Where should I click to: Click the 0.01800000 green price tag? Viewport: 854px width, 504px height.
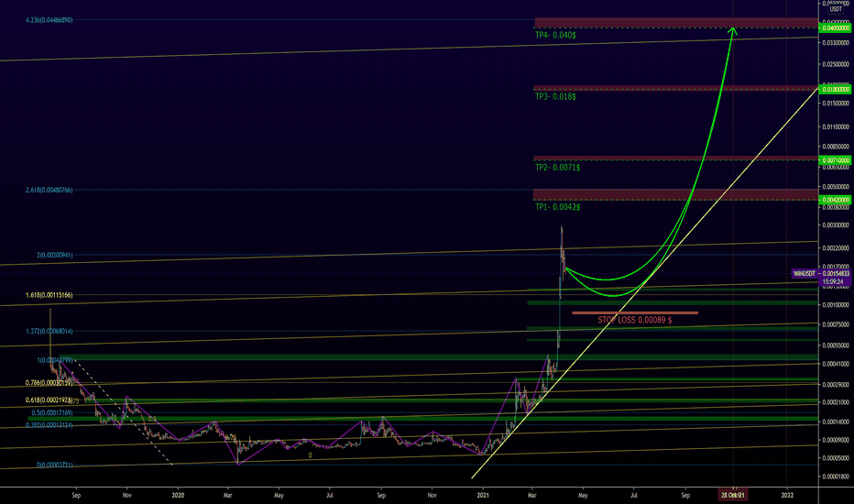pyautogui.click(x=836, y=90)
